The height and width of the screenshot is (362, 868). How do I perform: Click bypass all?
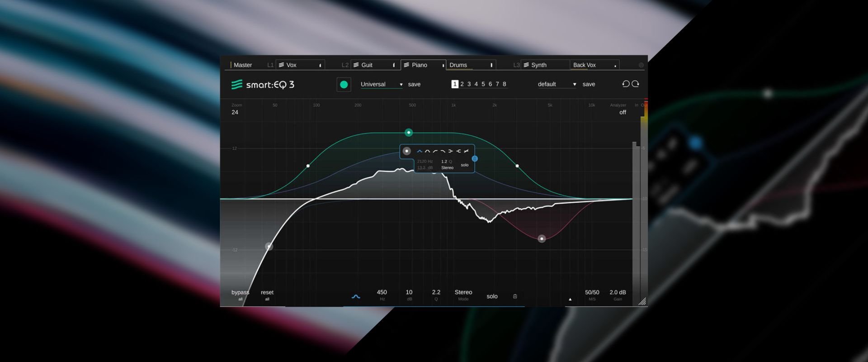[240, 295]
